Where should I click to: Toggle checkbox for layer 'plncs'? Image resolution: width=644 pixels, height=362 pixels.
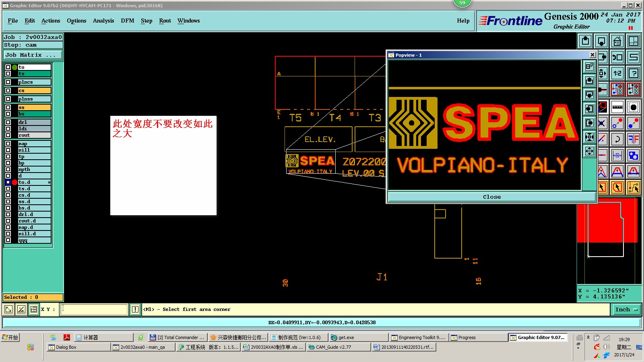[8, 82]
